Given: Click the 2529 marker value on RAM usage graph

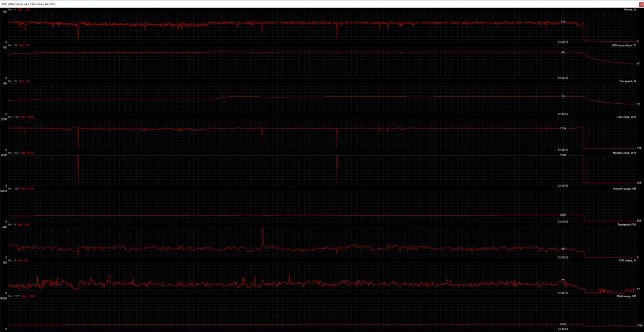Looking at the screenshot, I should 563,324.
